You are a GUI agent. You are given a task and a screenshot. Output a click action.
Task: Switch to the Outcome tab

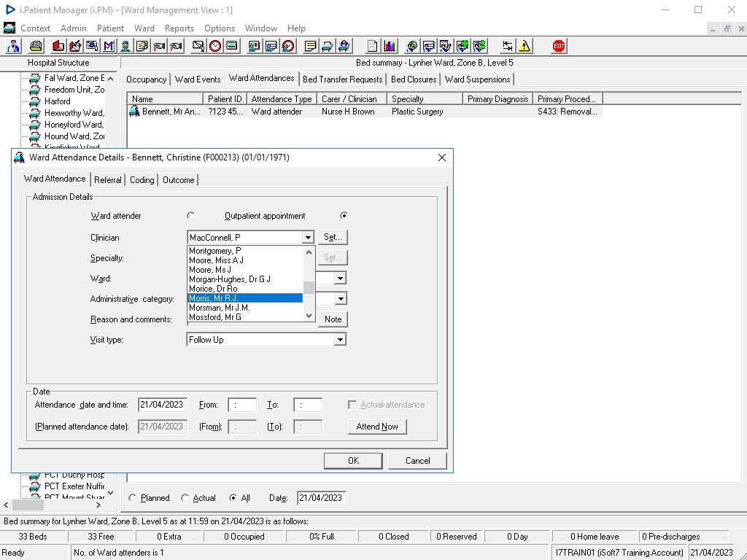click(179, 180)
